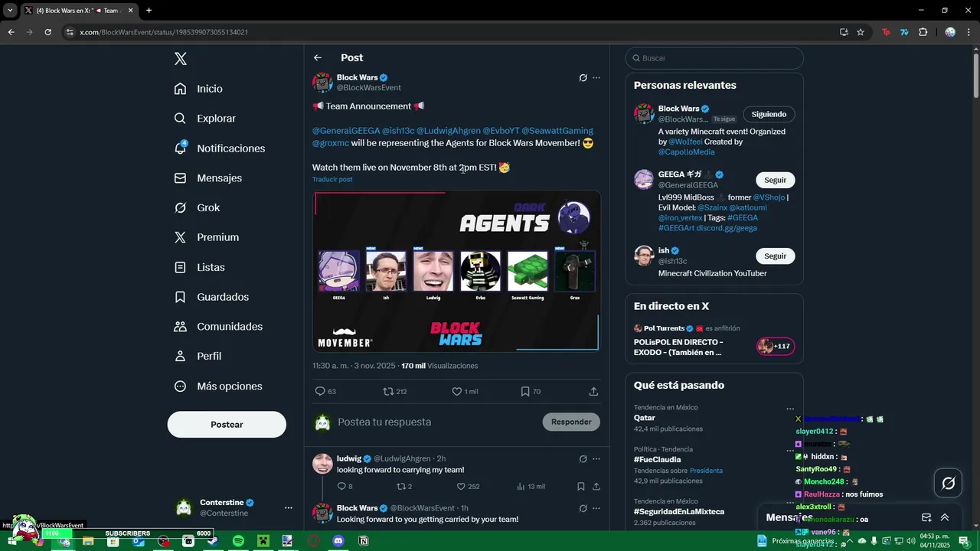The height and width of the screenshot is (551, 980).
Task: Open @groxmc mention link
Action: pos(331,143)
